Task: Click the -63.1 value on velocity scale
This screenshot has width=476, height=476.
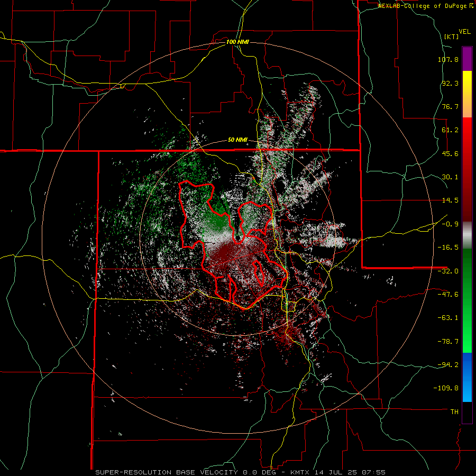Action: coord(448,318)
